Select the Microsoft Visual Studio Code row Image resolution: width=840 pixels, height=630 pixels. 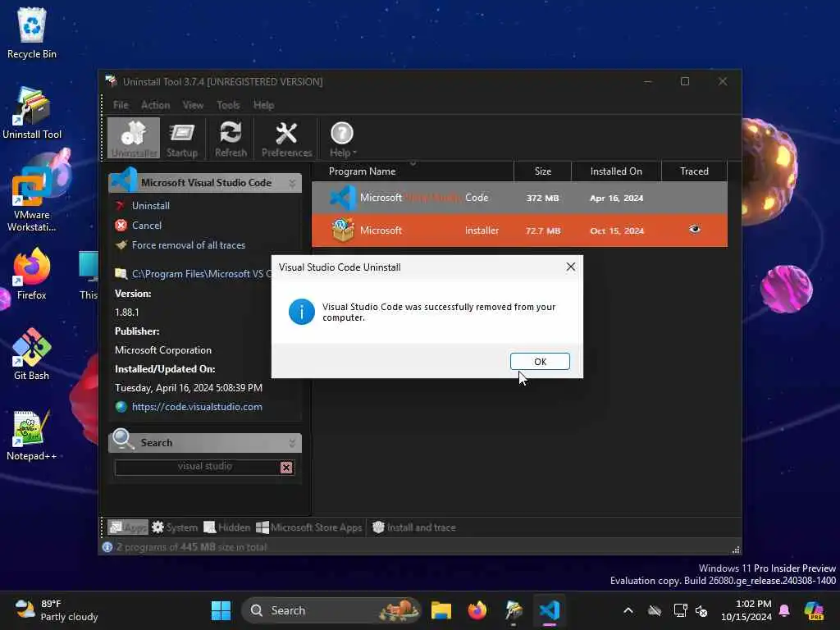519,198
